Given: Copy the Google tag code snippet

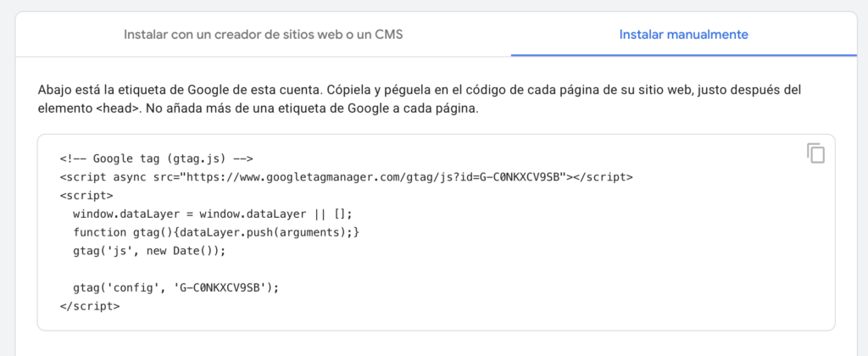Looking at the screenshot, I should coord(815,153).
